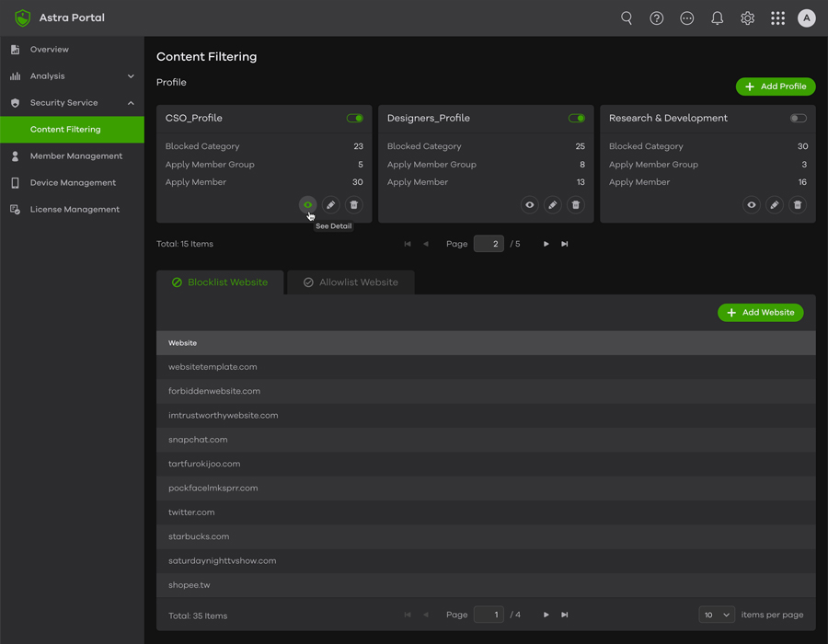Click the Add Website button

(x=761, y=313)
